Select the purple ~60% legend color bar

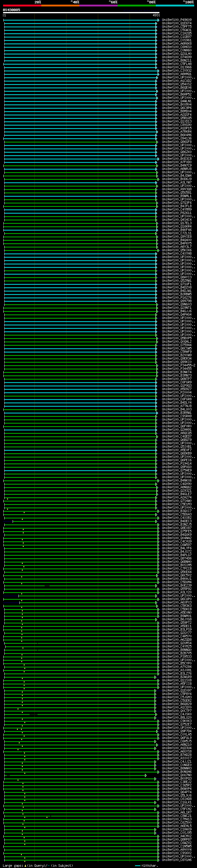coord(98,6)
